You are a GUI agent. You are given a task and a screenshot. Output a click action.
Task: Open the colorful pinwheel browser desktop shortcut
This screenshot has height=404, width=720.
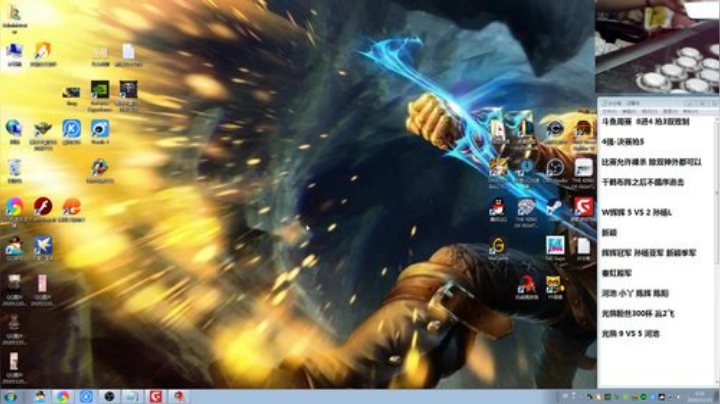click(14, 207)
